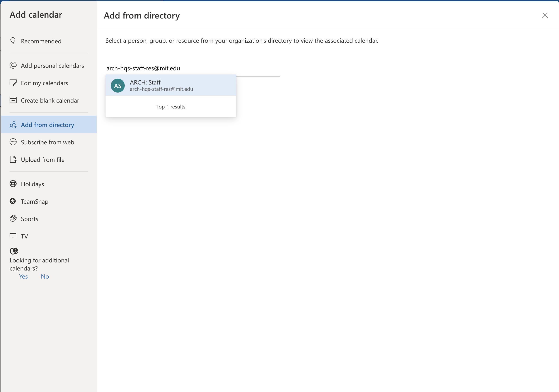Click Top 1 results text
This screenshot has width=559, height=392.
(x=171, y=106)
